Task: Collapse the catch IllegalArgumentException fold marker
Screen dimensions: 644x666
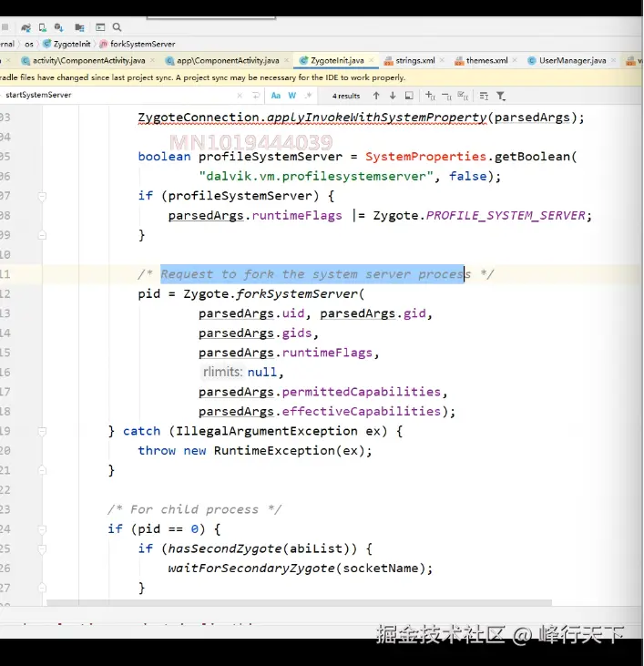Action: [x=42, y=432]
